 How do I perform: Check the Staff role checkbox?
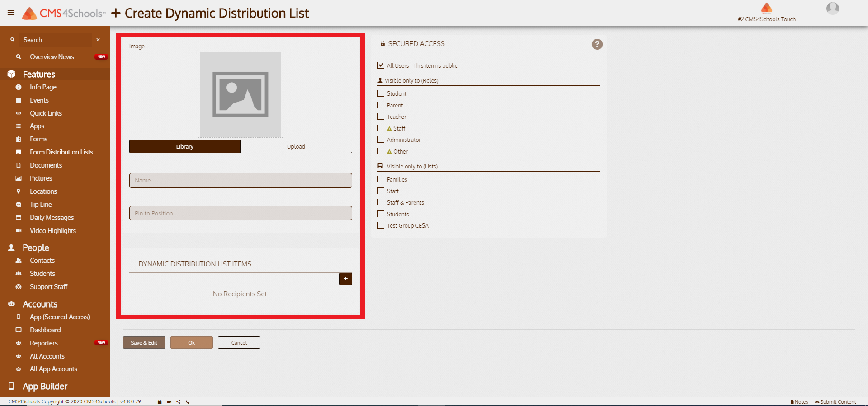[381, 128]
